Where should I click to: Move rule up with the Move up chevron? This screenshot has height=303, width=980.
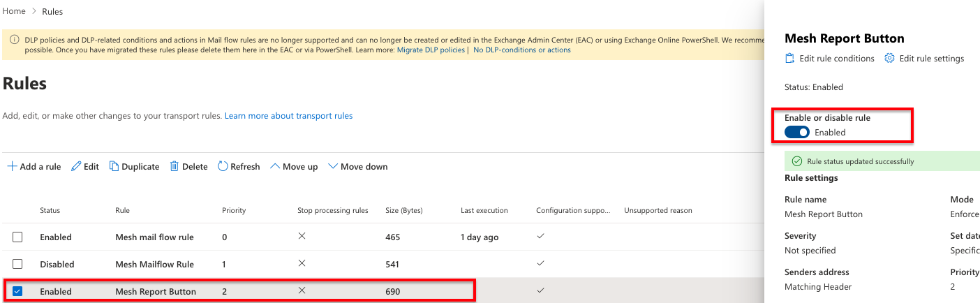coord(274,167)
